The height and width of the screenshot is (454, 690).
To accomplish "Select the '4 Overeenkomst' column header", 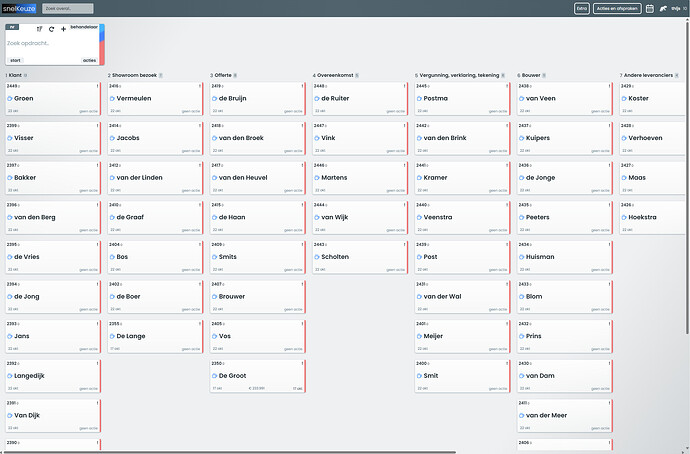I will pos(333,75).
